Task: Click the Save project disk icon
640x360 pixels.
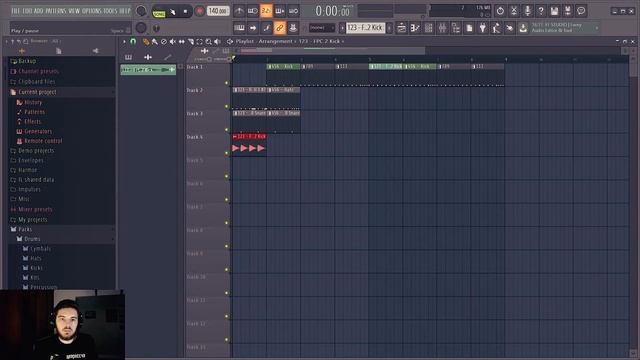Action: coord(554,11)
